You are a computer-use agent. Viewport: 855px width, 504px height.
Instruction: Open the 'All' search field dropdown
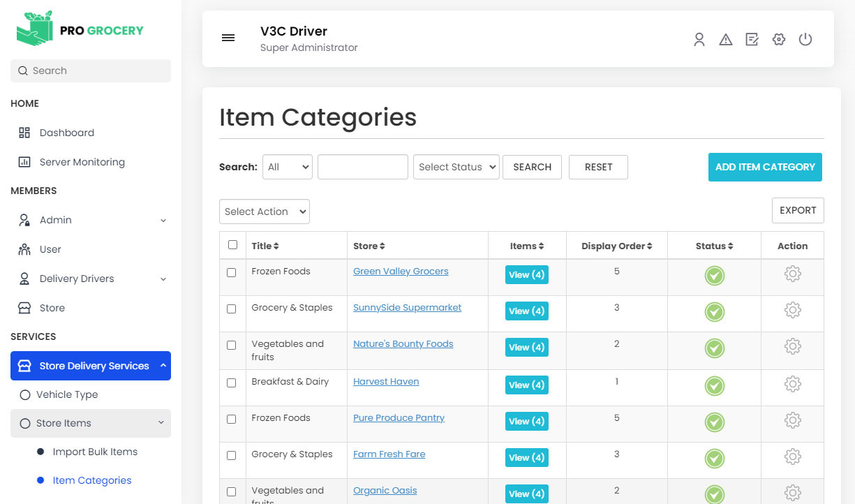288,167
